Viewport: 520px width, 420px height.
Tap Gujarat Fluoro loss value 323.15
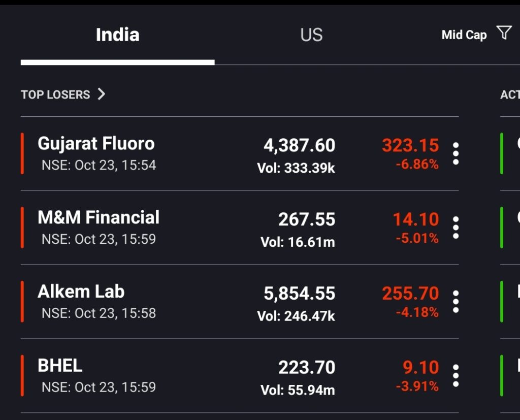(x=410, y=145)
